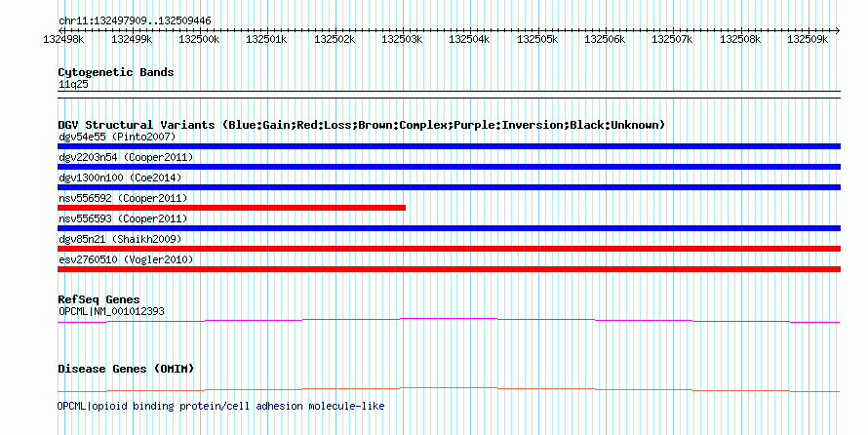
Task: Open variant label nsv556592 (Cooper2011)
Action: point(123,198)
